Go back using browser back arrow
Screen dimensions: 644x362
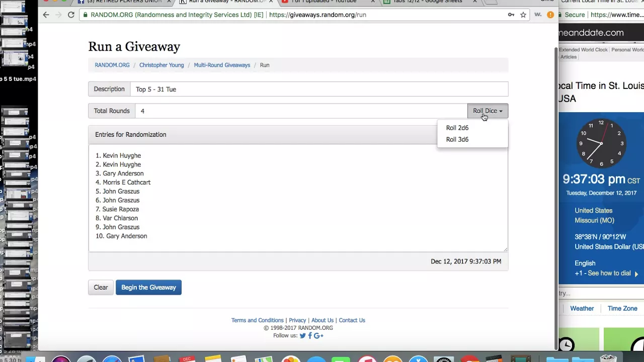pos(46,15)
